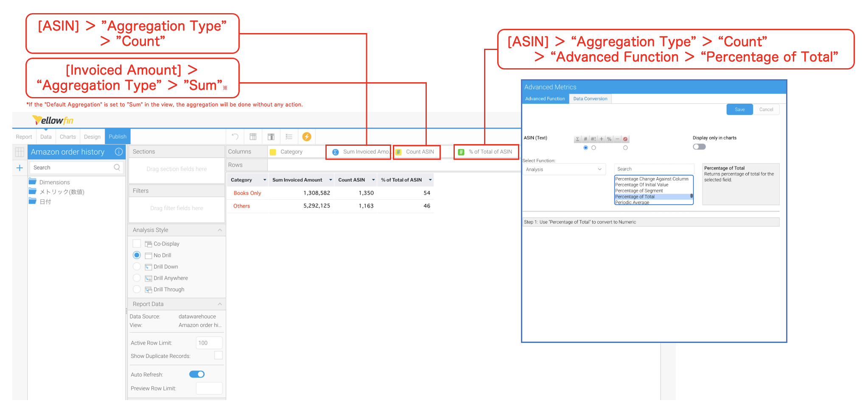Viewport: 868px width, 412px height.
Task: Collapse the Report Data section
Action: pos(220,304)
